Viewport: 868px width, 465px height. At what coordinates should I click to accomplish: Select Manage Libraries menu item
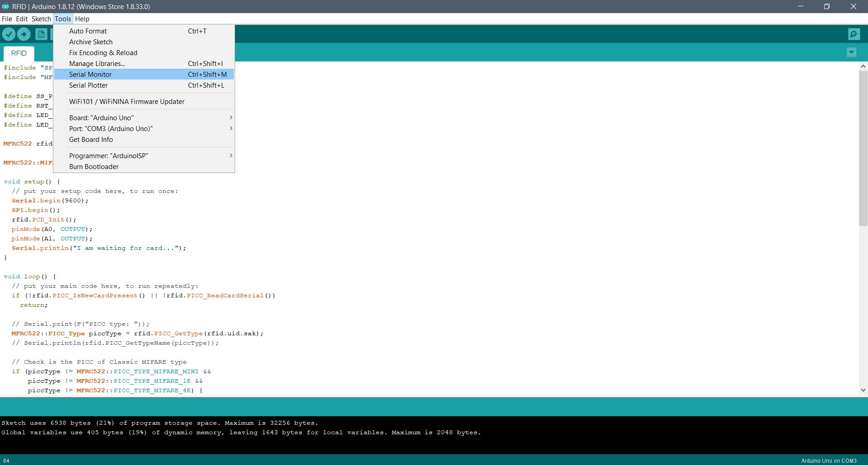[97, 64]
